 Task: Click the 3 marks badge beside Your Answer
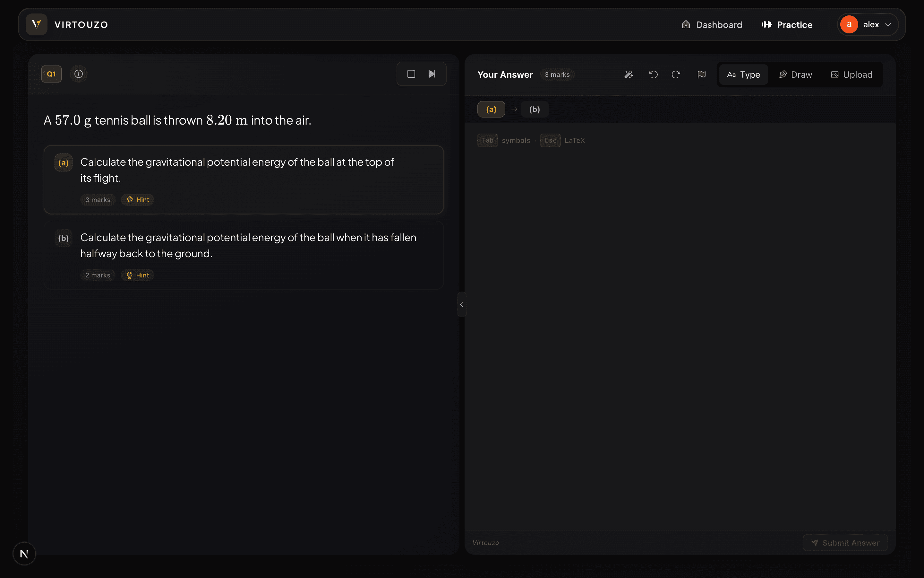(557, 74)
